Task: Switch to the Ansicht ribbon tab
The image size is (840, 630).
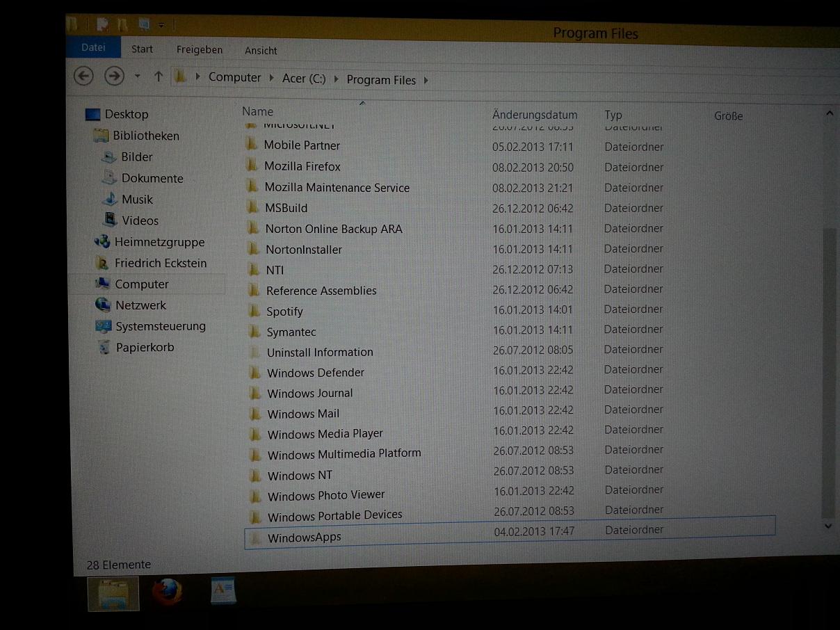Action: (261, 51)
